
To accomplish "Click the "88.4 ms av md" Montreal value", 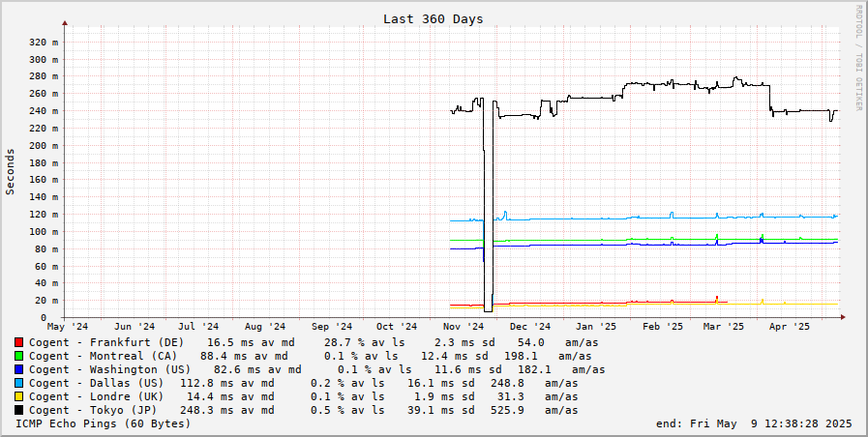I will [x=244, y=356].
